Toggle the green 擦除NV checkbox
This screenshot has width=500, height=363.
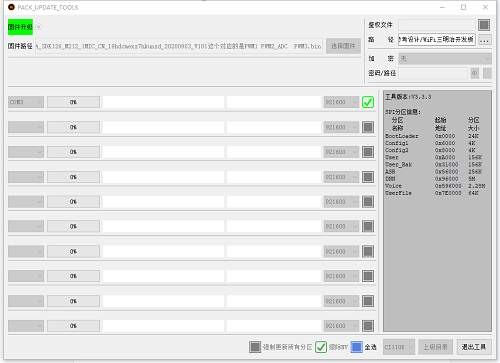[x=321, y=347]
